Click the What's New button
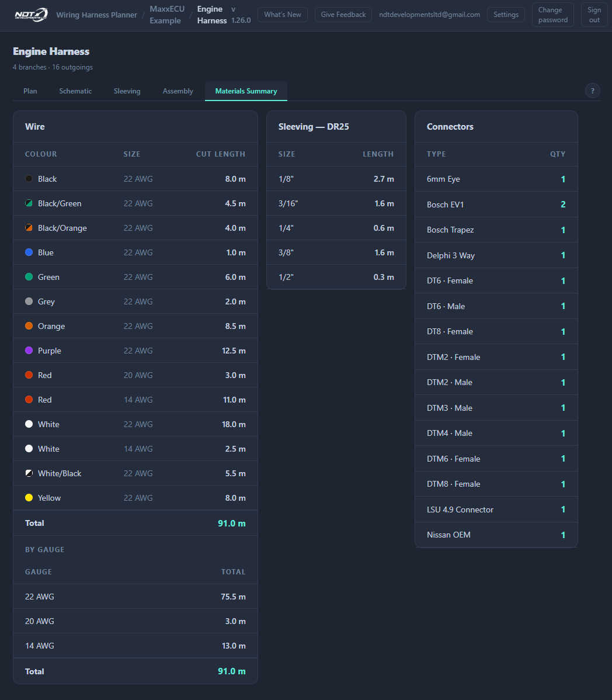 [283, 15]
